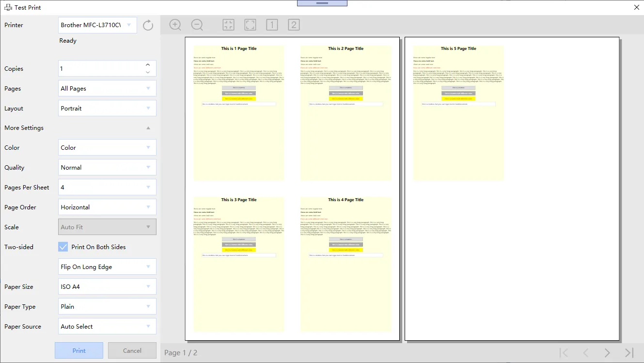The image size is (644, 363).
Task: Open the Page Order dropdown
Action: click(107, 207)
